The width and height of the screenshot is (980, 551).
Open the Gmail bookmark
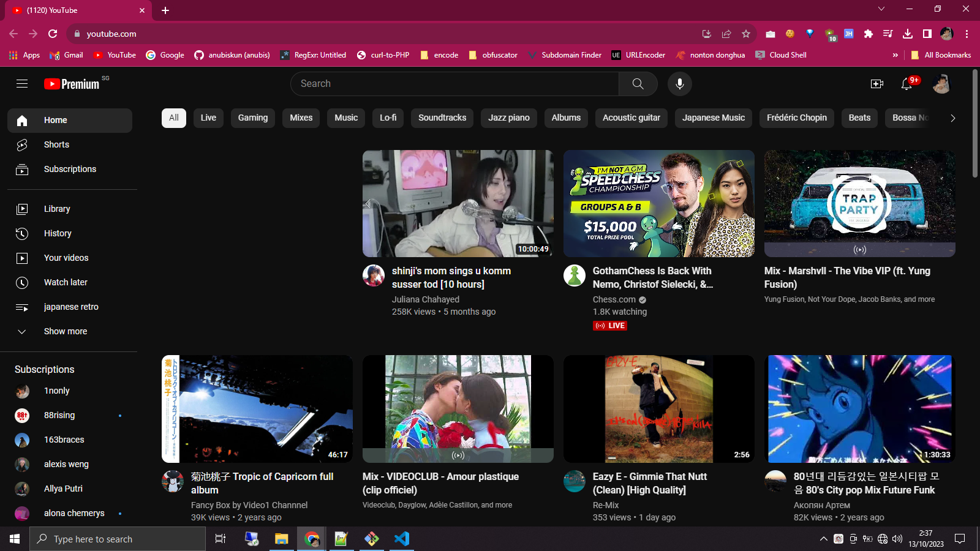[66, 55]
